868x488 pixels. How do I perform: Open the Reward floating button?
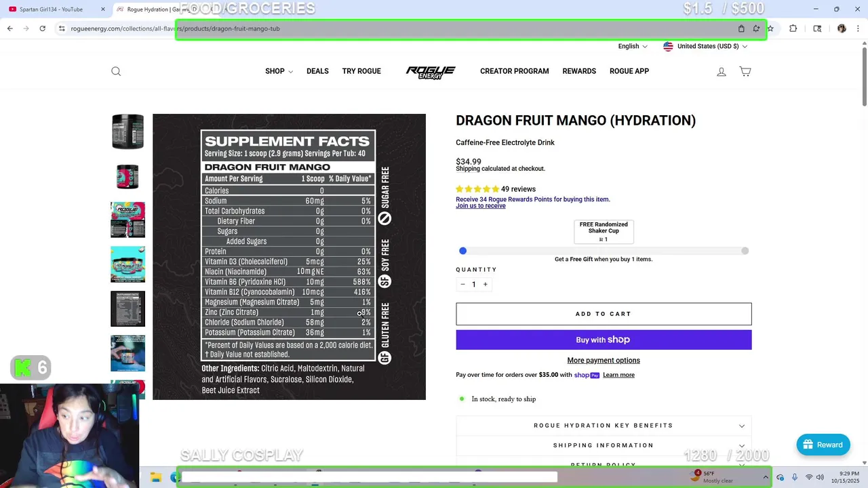point(823,445)
